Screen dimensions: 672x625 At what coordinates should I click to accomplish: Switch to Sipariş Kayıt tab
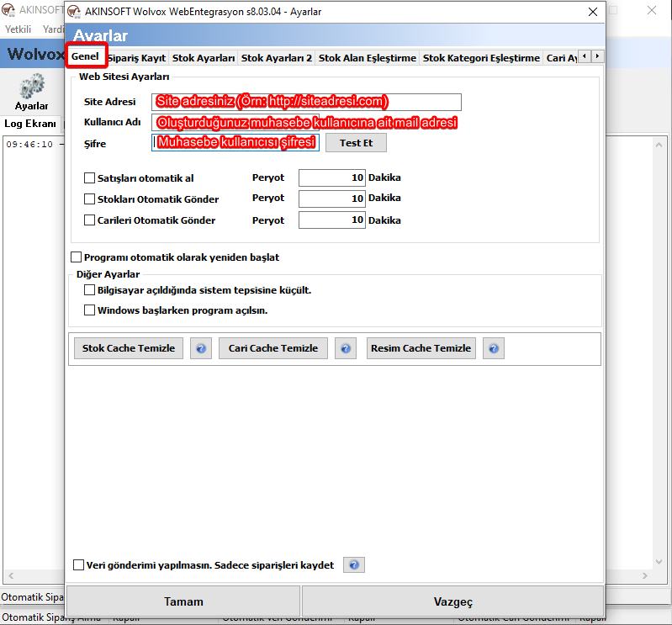click(137, 58)
